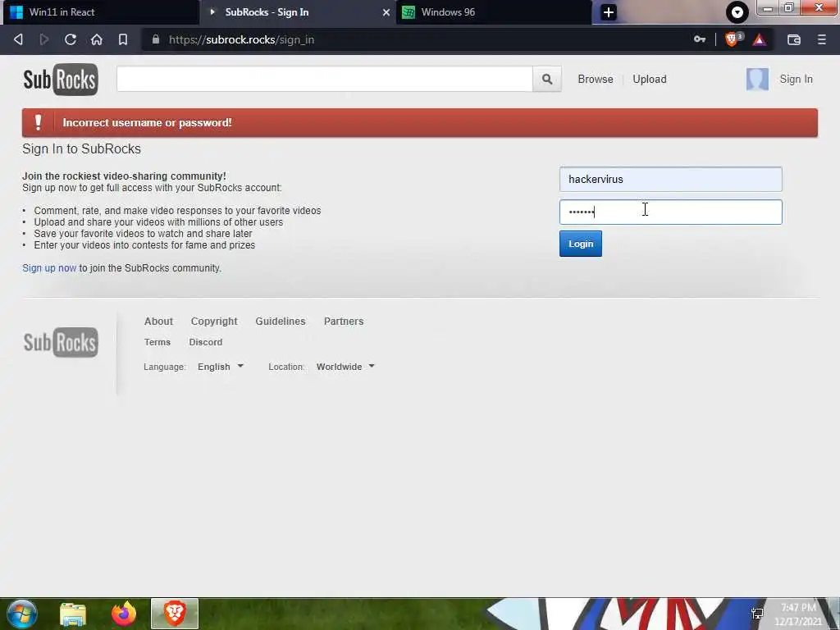Click the SubRocks search box
The width and height of the screenshot is (840, 630).
click(x=325, y=80)
